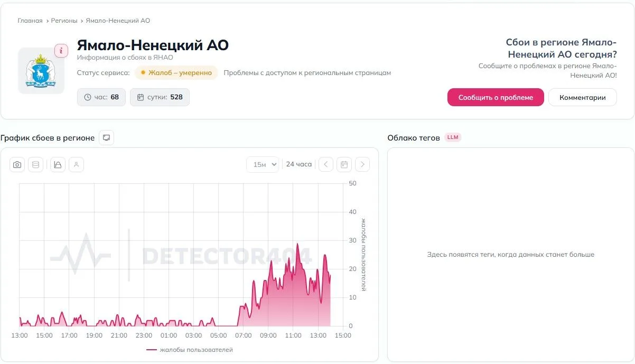Click the час: 68 counter chip
The width and height of the screenshot is (635, 364).
tap(101, 97)
